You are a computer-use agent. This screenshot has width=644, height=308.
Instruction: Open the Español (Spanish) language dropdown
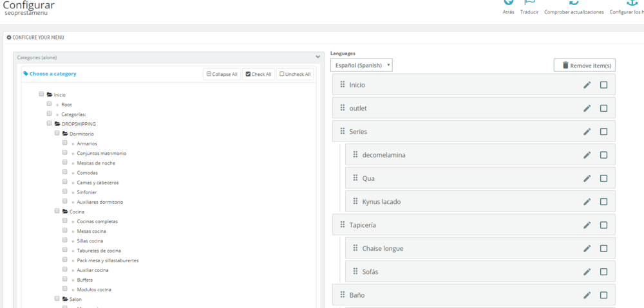[x=361, y=65]
